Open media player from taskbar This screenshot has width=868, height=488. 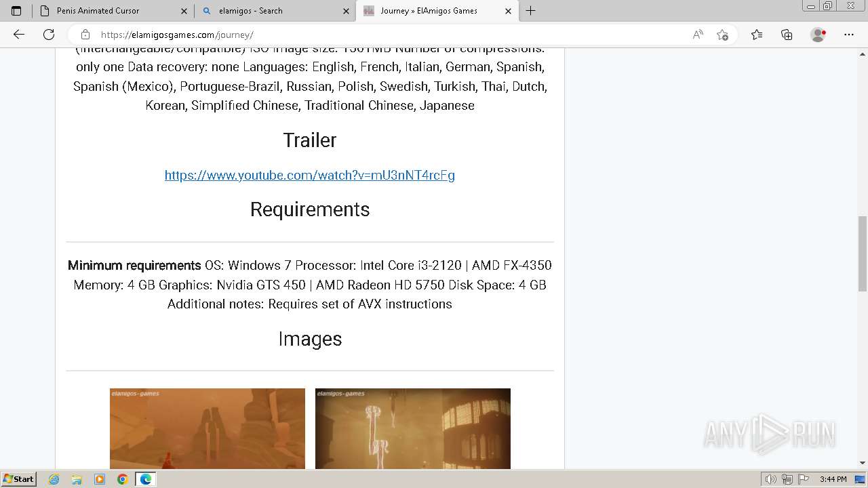[100, 479]
